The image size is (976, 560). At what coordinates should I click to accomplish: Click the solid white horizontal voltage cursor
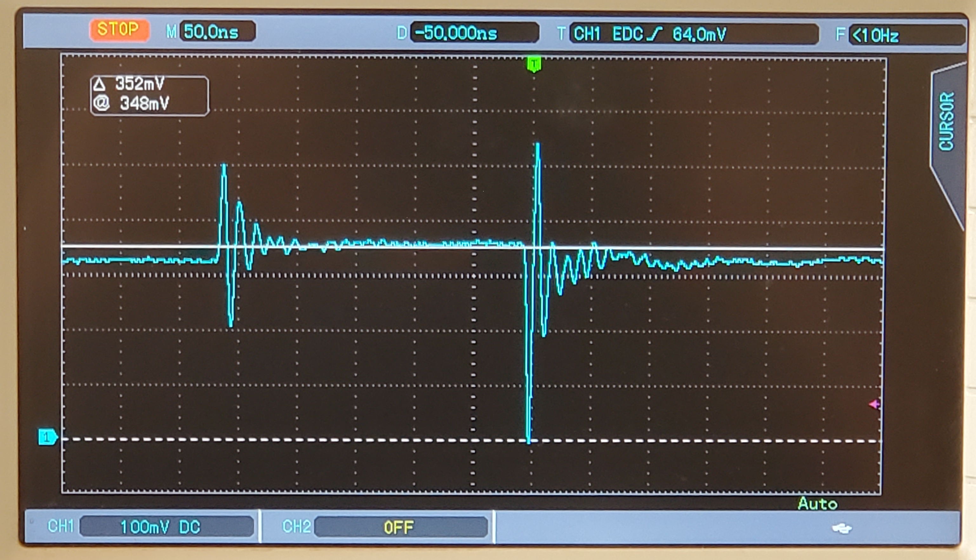pos(472,247)
